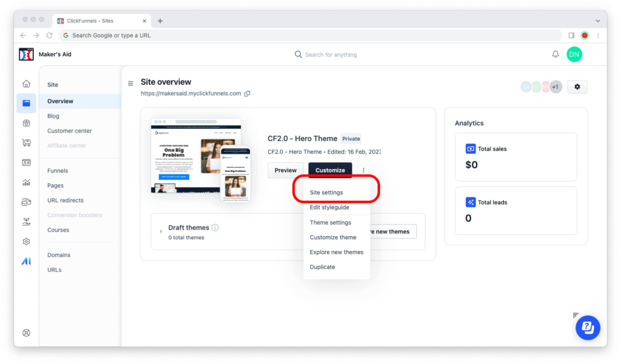This screenshot has height=364, width=621.
Task: Open the plant-in-hand icon in rail
Action: coord(27,222)
